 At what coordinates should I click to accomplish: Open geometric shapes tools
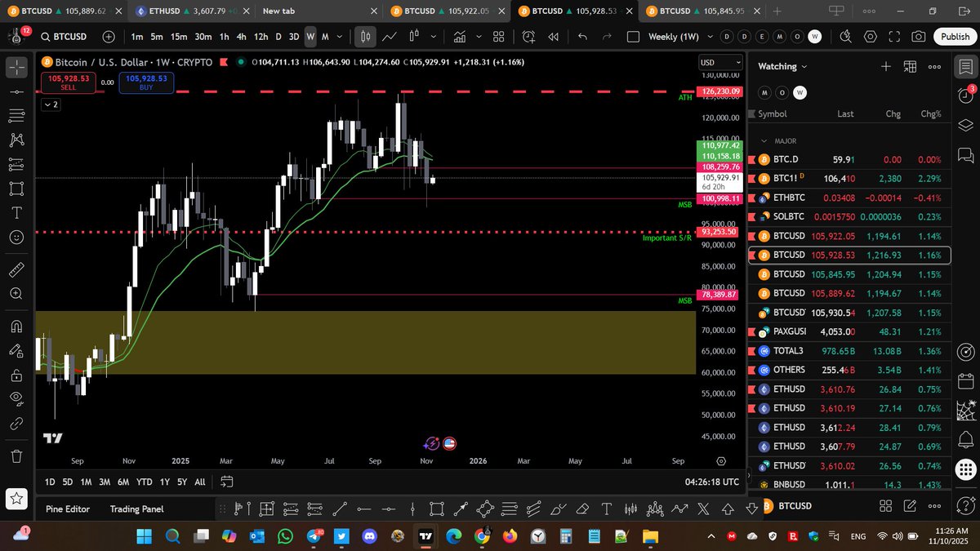coord(16,189)
